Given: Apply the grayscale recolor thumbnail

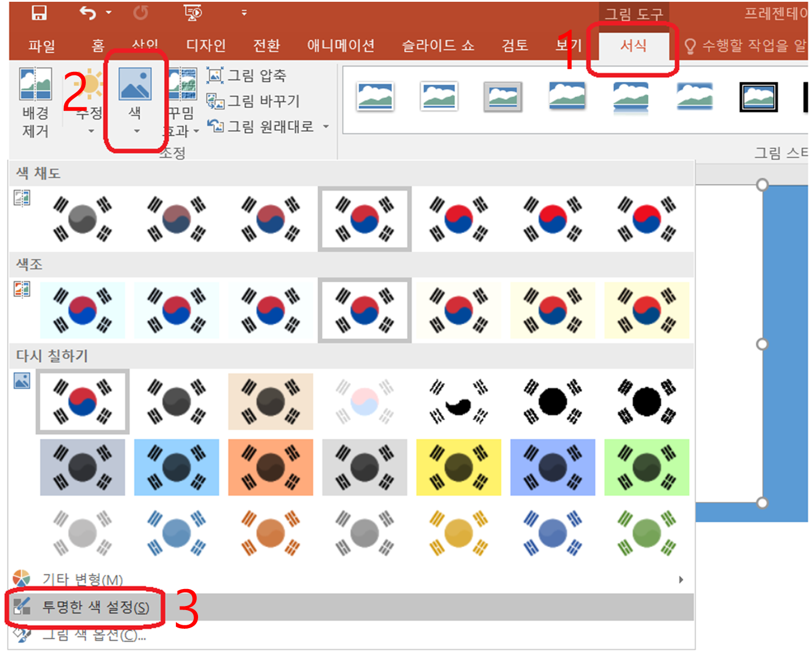Looking at the screenshot, I should (x=176, y=401).
